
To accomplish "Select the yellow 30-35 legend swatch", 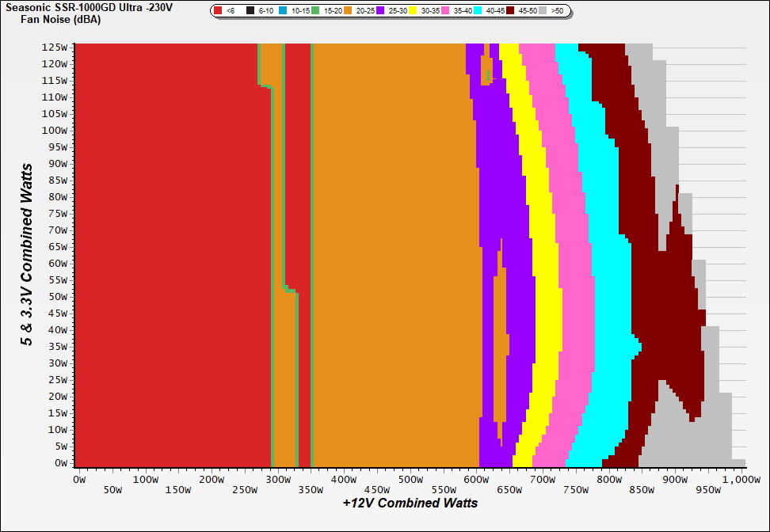I will click(x=414, y=11).
